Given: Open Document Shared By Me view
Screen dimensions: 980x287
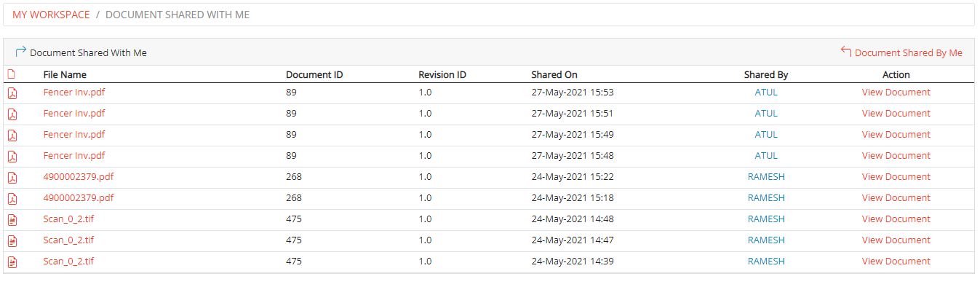Looking at the screenshot, I should [x=908, y=53].
